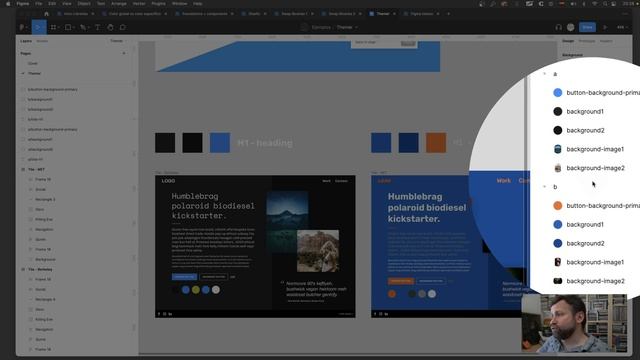This screenshot has height=360, width=640.
Task: Open the zoom level dropdown
Action: pyautogui.click(x=621, y=27)
